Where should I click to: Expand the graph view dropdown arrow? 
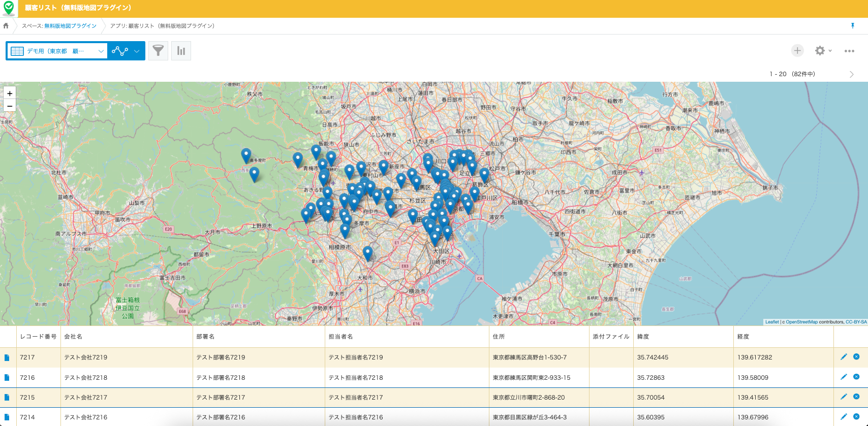tap(137, 51)
